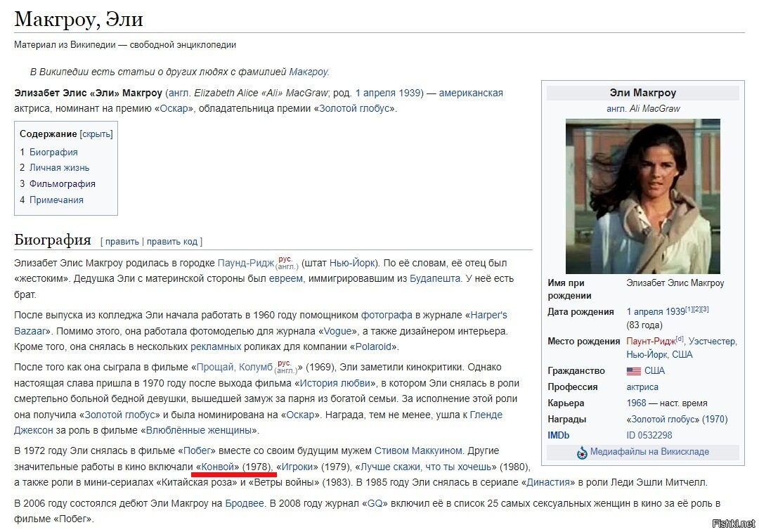Image resolution: width=759 pixels, height=532 pixels.
Task: Open the Уэстчестер link in infobox
Action: pos(711,342)
